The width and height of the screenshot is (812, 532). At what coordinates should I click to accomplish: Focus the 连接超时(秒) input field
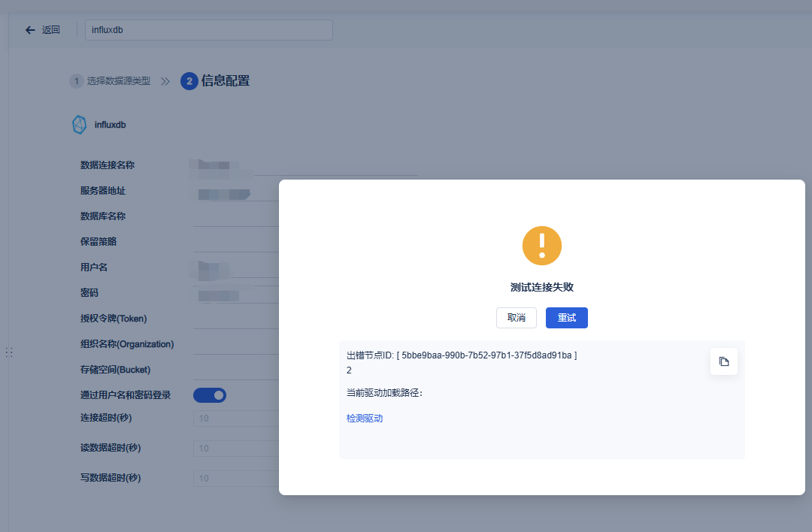coord(235,418)
